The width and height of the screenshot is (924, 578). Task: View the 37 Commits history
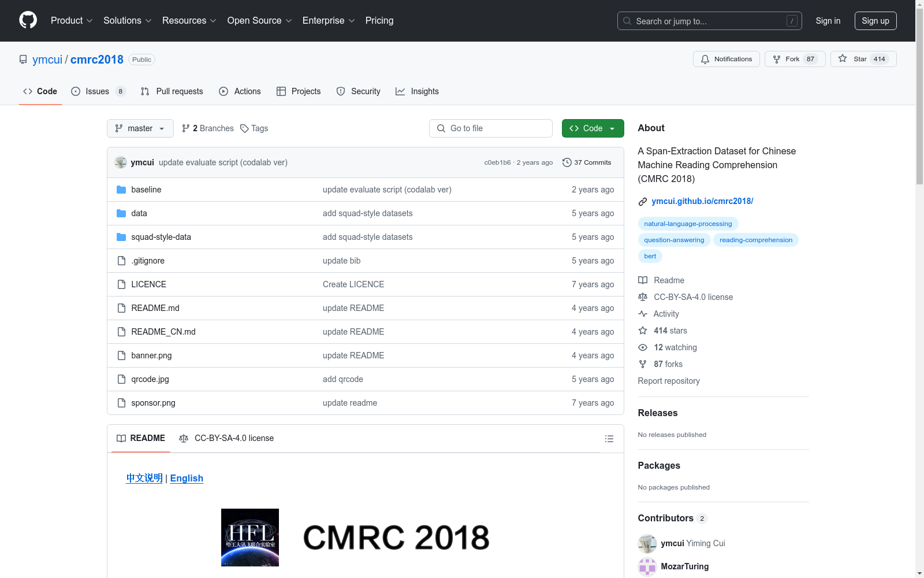point(587,162)
